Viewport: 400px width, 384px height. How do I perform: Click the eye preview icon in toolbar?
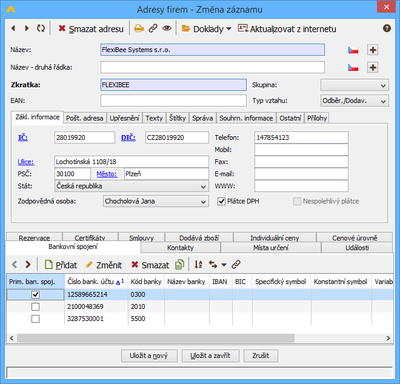(x=167, y=29)
